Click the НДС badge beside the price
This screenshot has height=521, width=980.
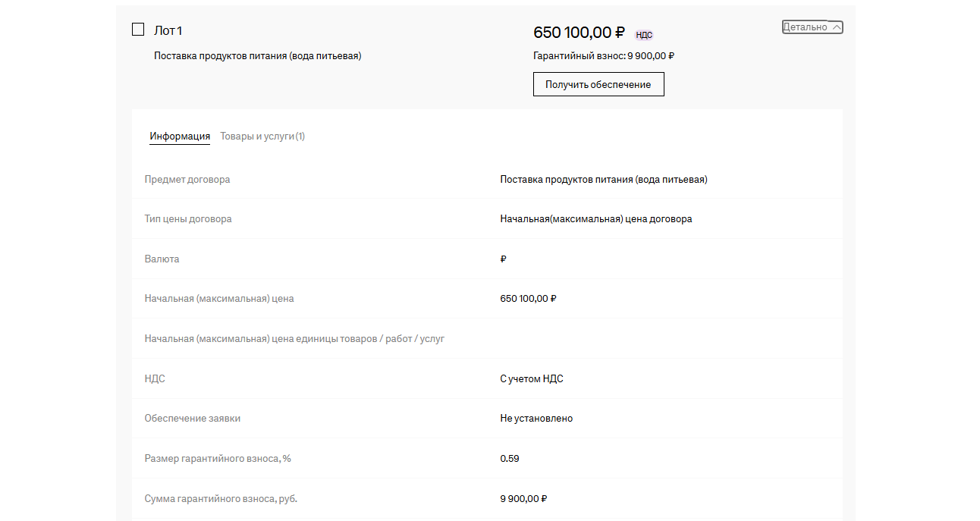(644, 35)
